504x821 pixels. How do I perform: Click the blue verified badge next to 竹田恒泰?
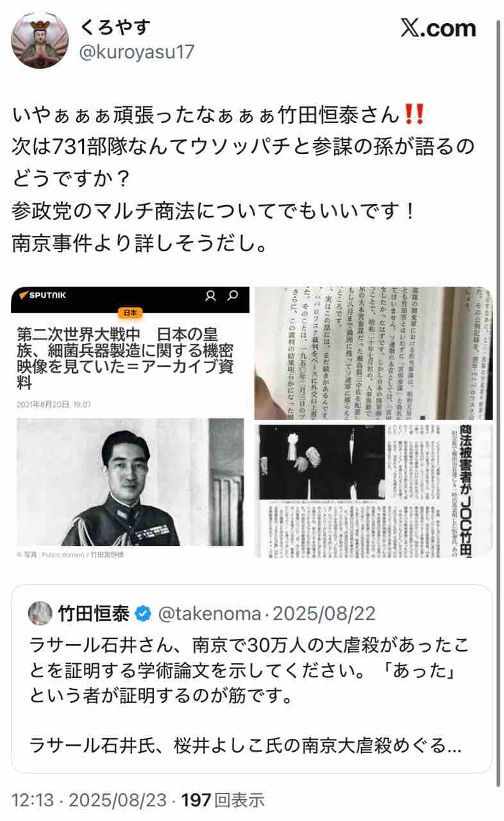[x=144, y=614]
